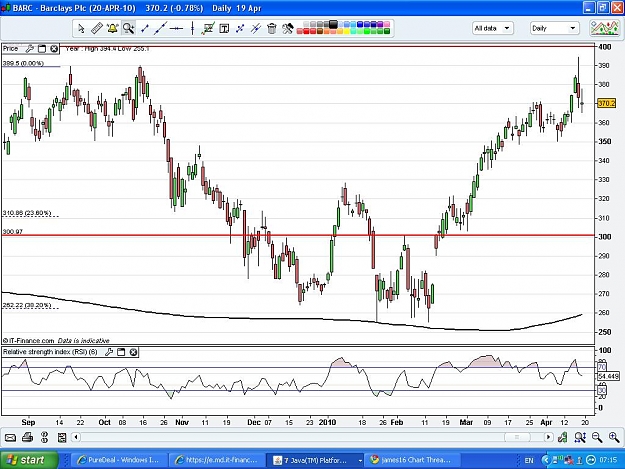Open the hammer and wrench settings tool

coord(287,28)
